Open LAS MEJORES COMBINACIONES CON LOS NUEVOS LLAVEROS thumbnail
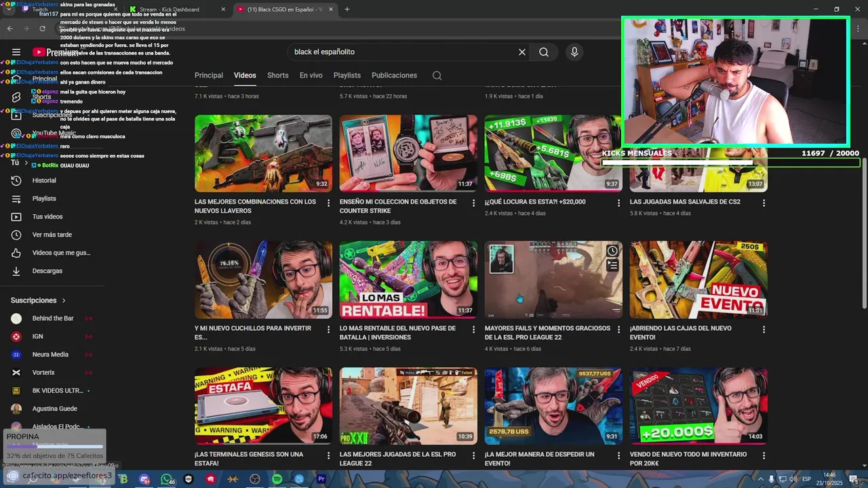The height and width of the screenshot is (488, 868). coord(263,153)
